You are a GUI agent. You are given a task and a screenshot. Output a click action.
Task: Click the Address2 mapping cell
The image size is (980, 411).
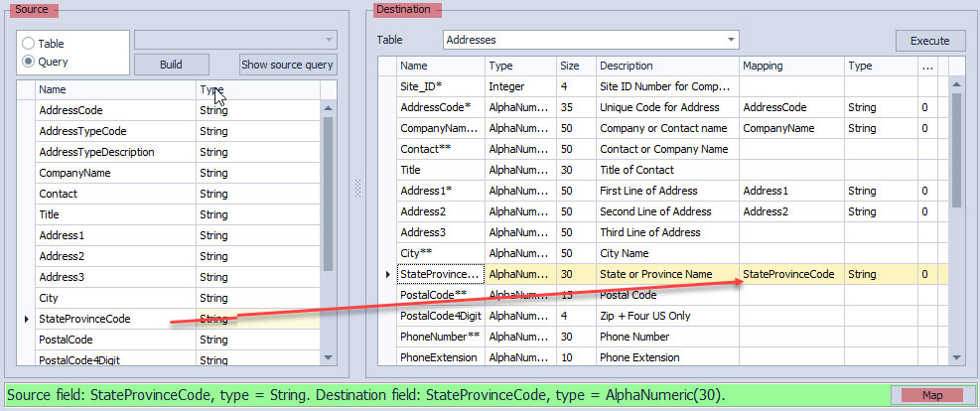[792, 211]
